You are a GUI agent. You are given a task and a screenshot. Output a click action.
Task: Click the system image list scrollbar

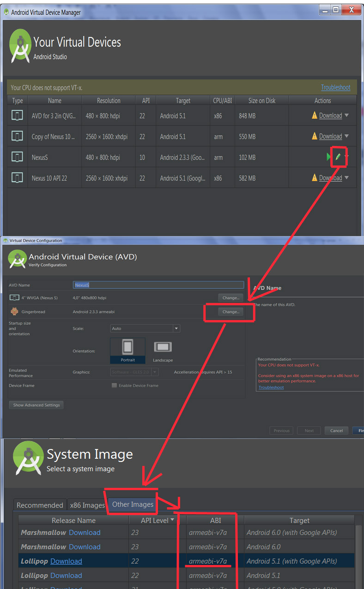(x=358, y=557)
